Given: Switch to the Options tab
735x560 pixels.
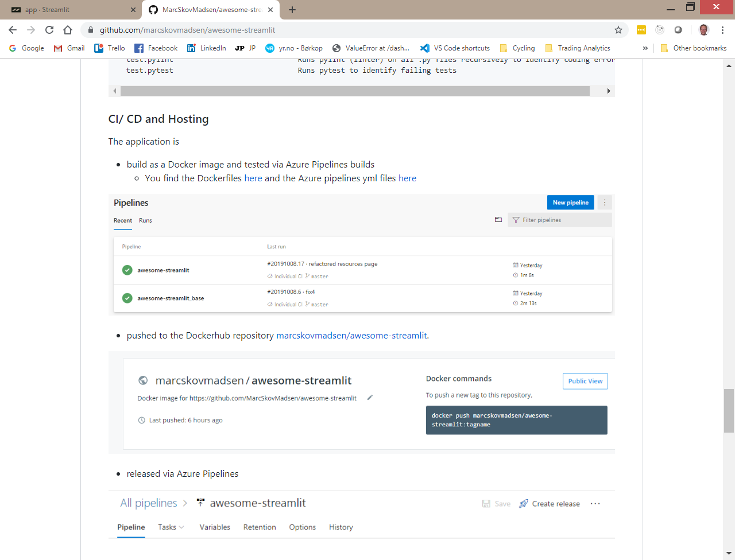Looking at the screenshot, I should 303,527.
